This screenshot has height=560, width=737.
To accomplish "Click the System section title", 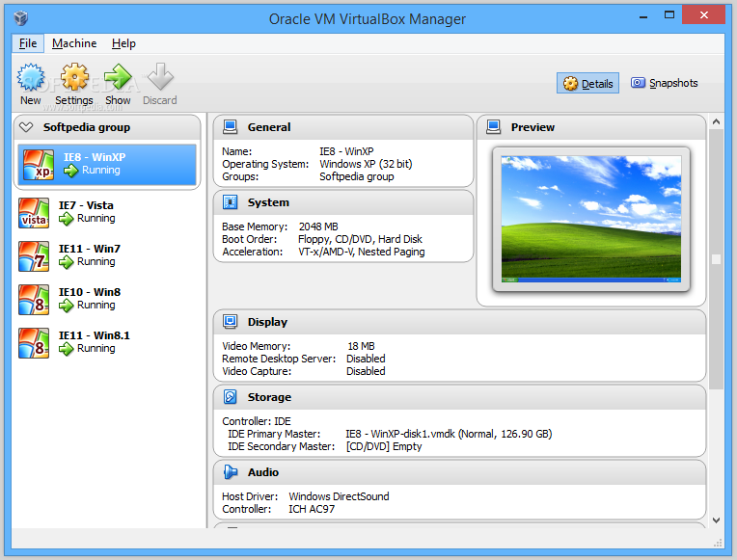I will pos(268,202).
